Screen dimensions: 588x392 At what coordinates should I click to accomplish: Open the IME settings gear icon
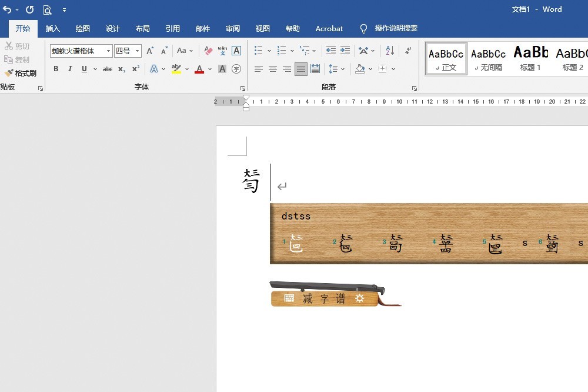point(360,298)
